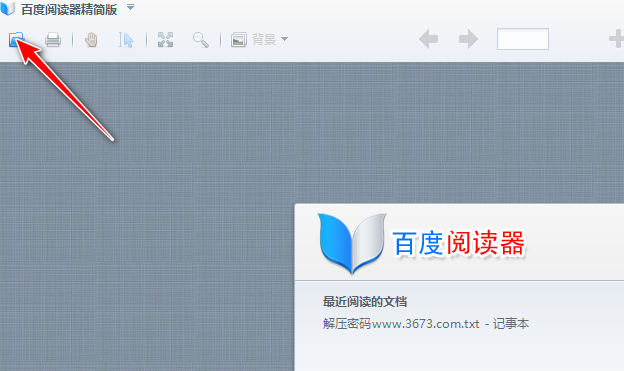
Task: Go to the previous page arrow
Action: [429, 39]
